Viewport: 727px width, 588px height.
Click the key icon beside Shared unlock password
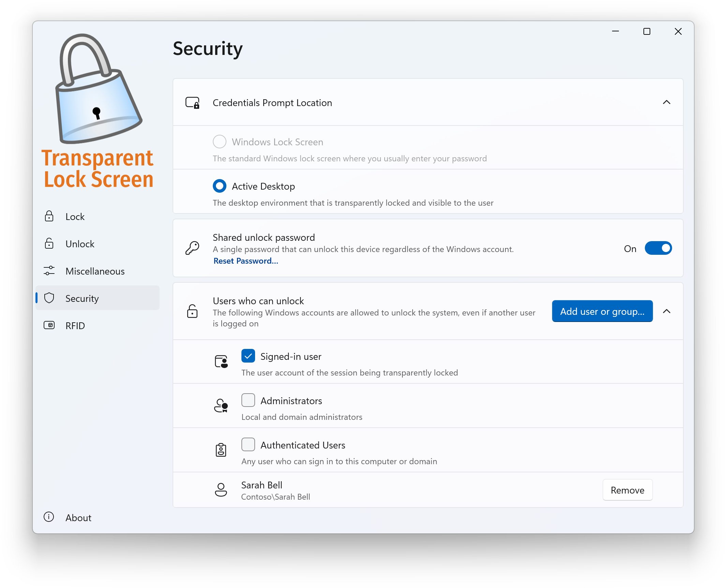pyautogui.click(x=193, y=248)
